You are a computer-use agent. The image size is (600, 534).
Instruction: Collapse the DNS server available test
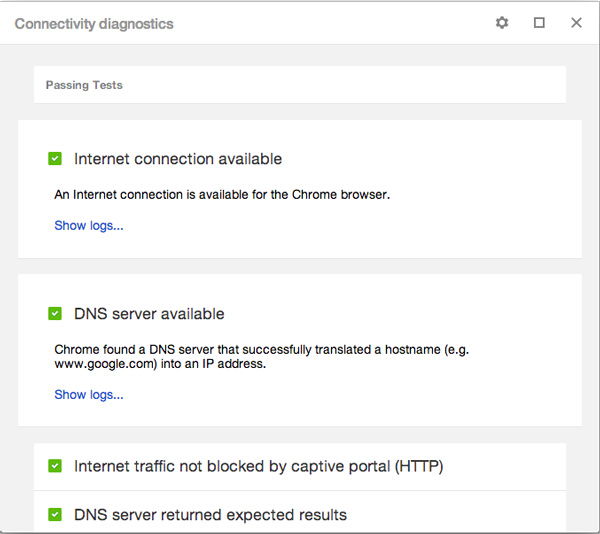[149, 314]
